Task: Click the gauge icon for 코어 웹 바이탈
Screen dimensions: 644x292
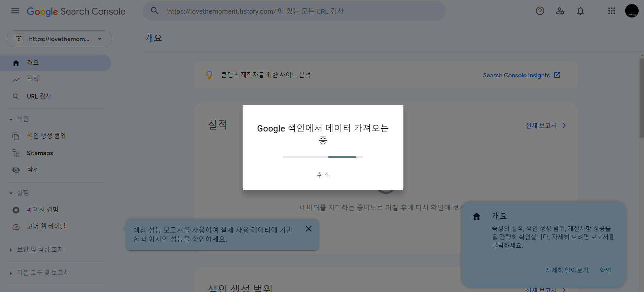Action: 16,227
